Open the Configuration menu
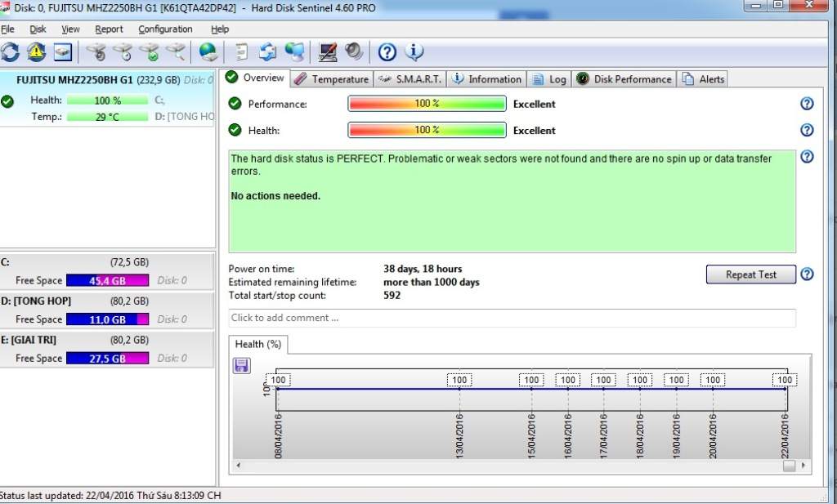Screen dimensions: 837x504 [x=165, y=29]
